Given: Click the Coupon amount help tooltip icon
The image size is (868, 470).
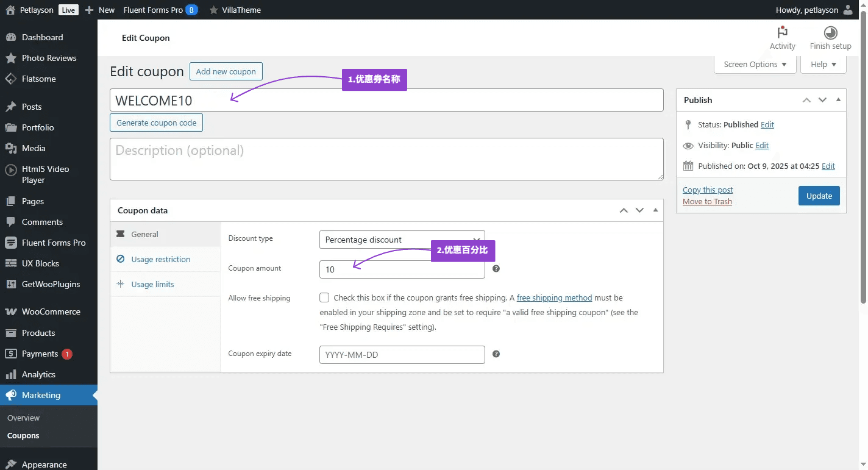Looking at the screenshot, I should click(496, 269).
